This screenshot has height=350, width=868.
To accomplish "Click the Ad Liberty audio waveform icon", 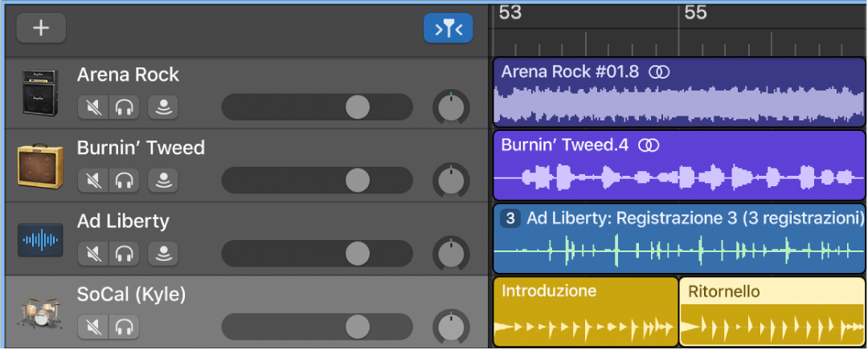I will 39,239.
